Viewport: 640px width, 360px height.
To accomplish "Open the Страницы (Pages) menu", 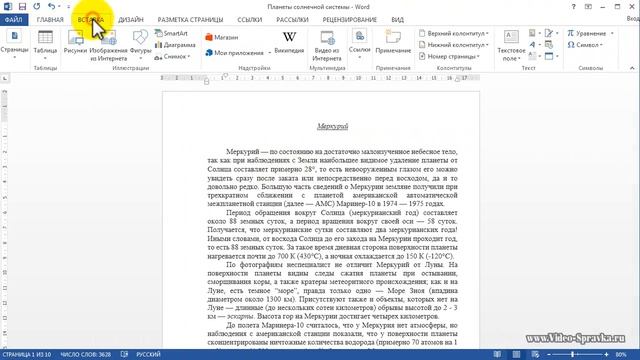I will (14, 44).
